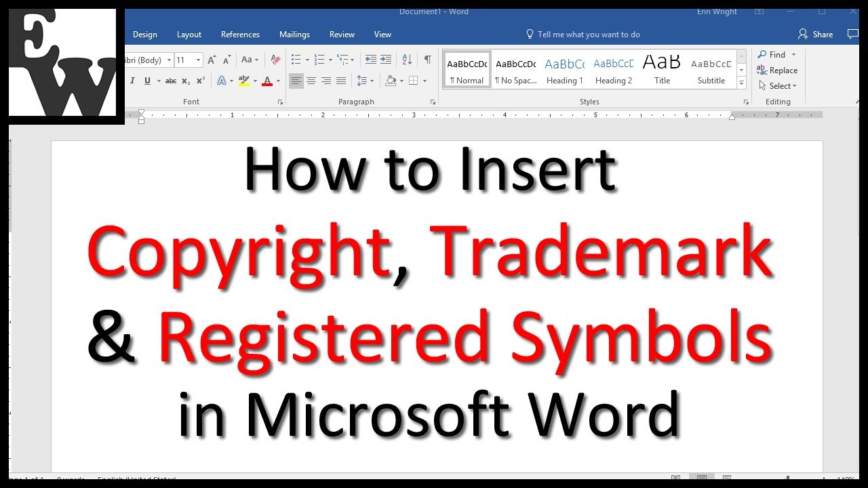Click the Decrease Indent icon
The height and width of the screenshot is (488, 868).
coord(370,60)
